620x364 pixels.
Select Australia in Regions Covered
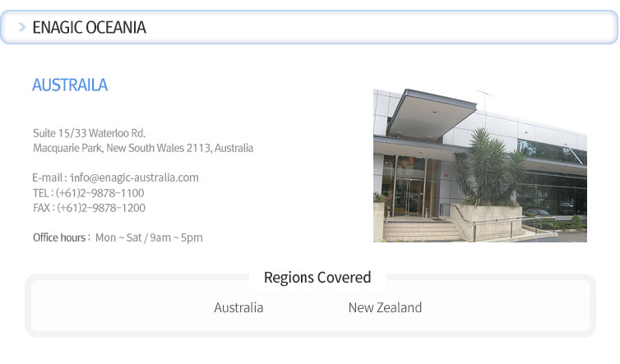tap(238, 307)
